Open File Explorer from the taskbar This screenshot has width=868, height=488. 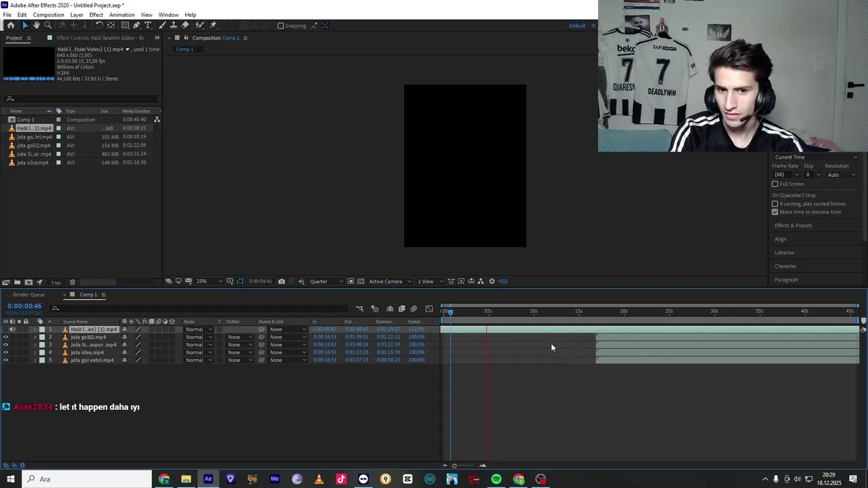[186, 479]
